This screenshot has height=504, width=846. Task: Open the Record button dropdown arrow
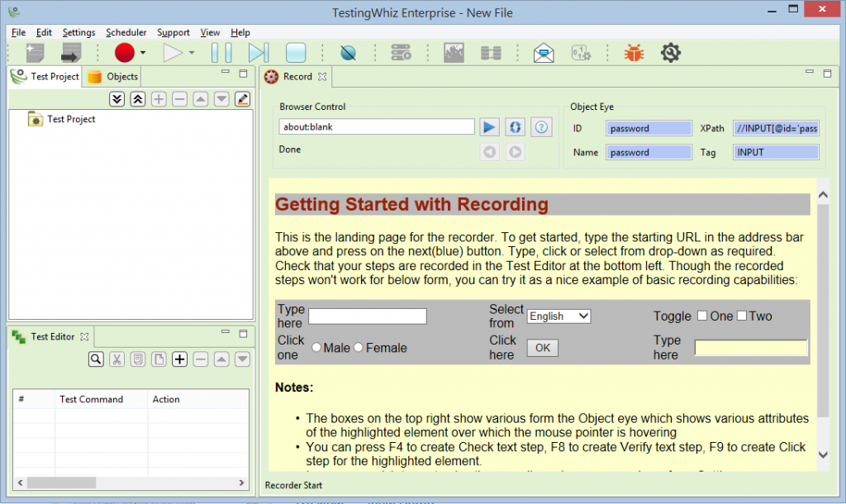(x=143, y=53)
